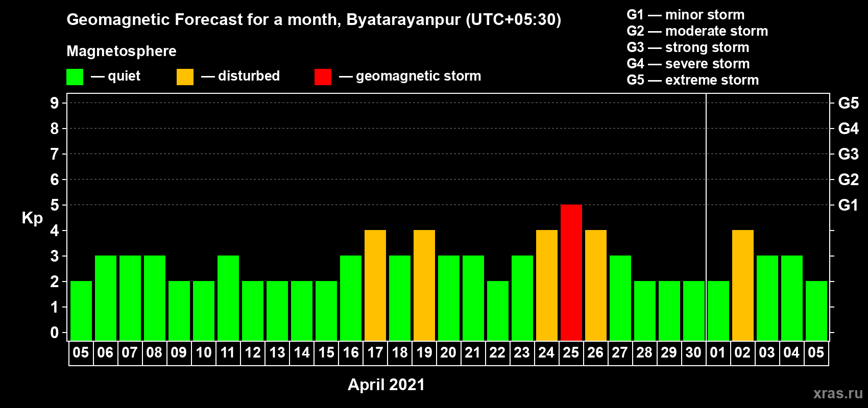Click the date cell '30' on the x-axis

[x=693, y=353]
